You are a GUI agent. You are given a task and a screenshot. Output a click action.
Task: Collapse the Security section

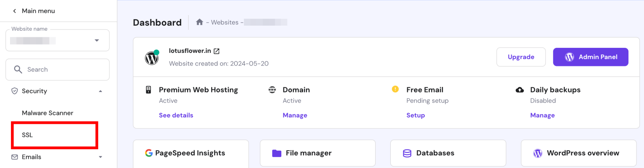tap(100, 91)
